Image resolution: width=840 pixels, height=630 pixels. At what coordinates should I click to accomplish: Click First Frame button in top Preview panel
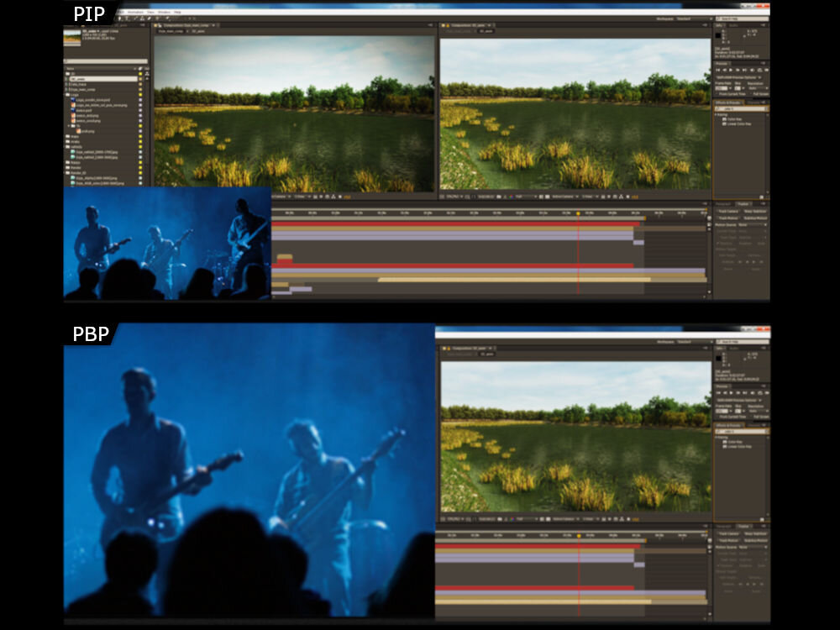(x=717, y=71)
